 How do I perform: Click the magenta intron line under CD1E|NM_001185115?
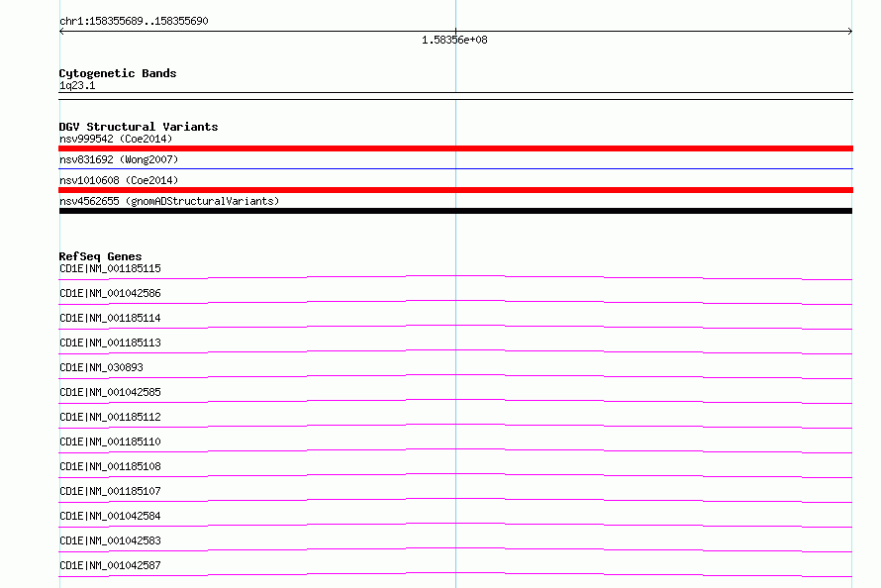(x=455, y=276)
